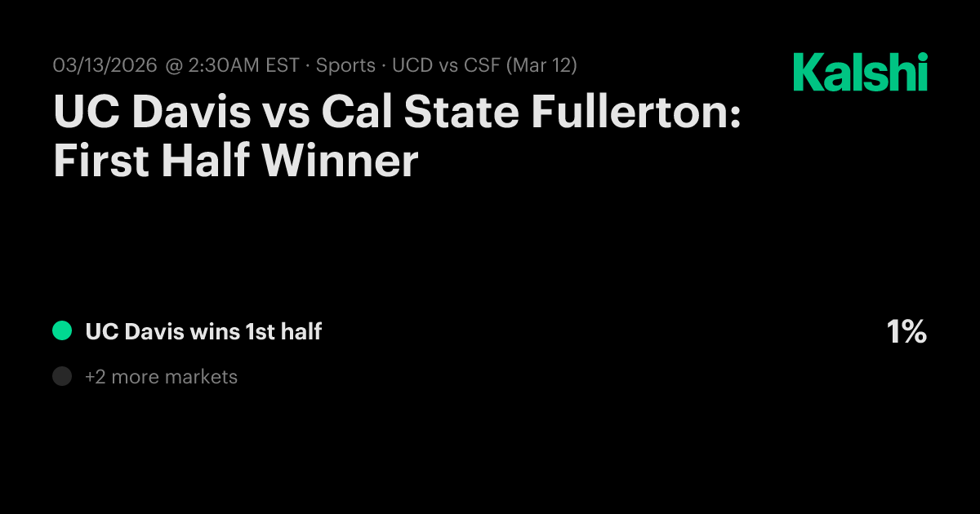The height and width of the screenshot is (514, 980).
Task: Click the 1% probability value
Action: (x=906, y=332)
